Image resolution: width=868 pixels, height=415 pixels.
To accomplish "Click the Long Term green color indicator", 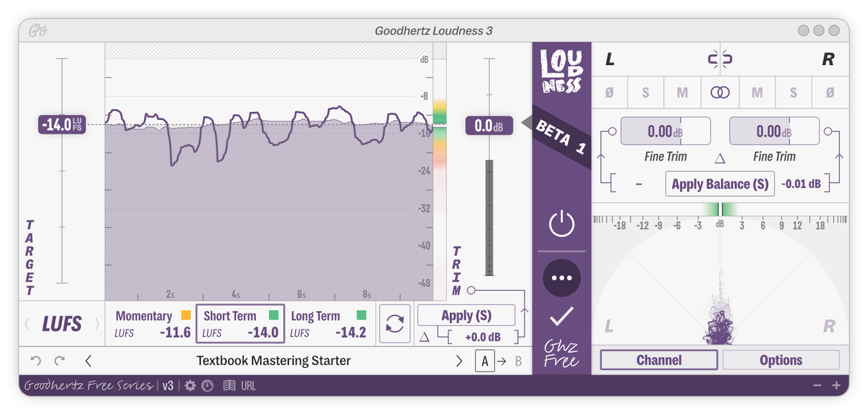I will click(362, 315).
